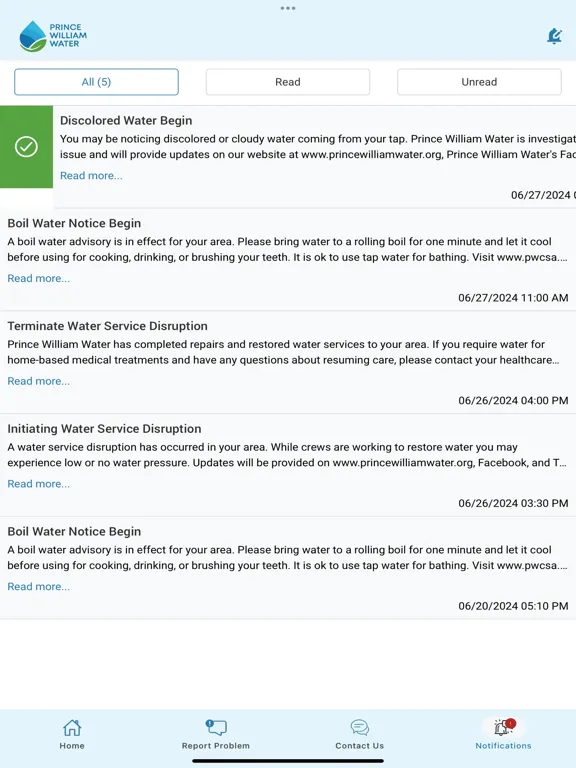Click the Prince William Water logo
Image resolution: width=576 pixels, height=768 pixels.
[x=53, y=36]
